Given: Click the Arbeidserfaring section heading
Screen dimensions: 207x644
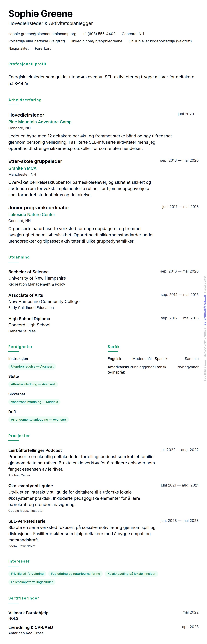Looking at the screenshot, I should tap(25, 100).
